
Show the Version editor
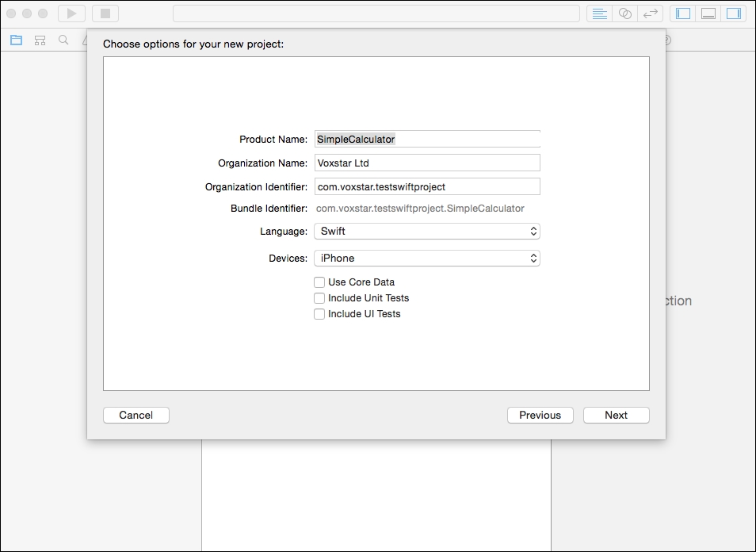(651, 13)
